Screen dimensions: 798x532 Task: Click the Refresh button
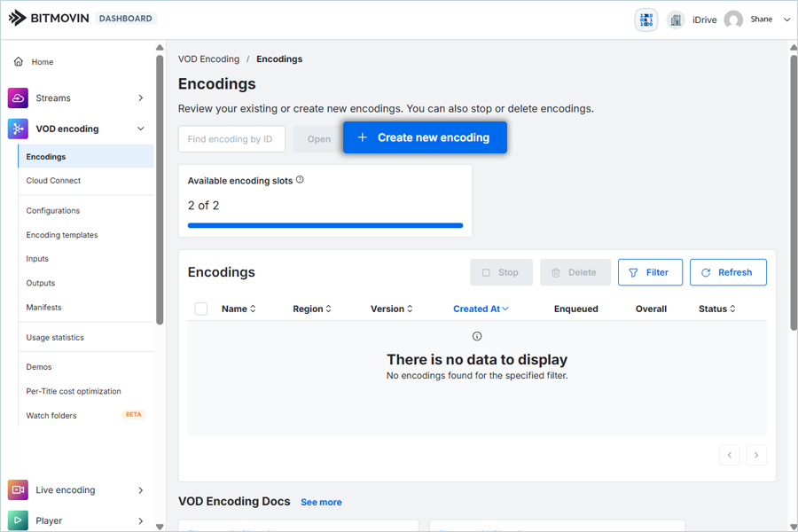[727, 272]
